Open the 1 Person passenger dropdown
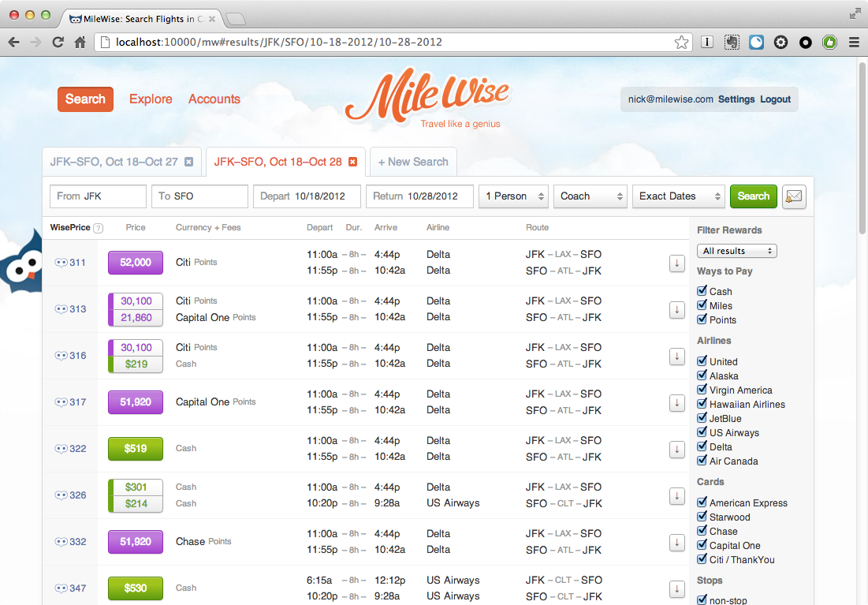The height and width of the screenshot is (605, 868). click(x=514, y=196)
